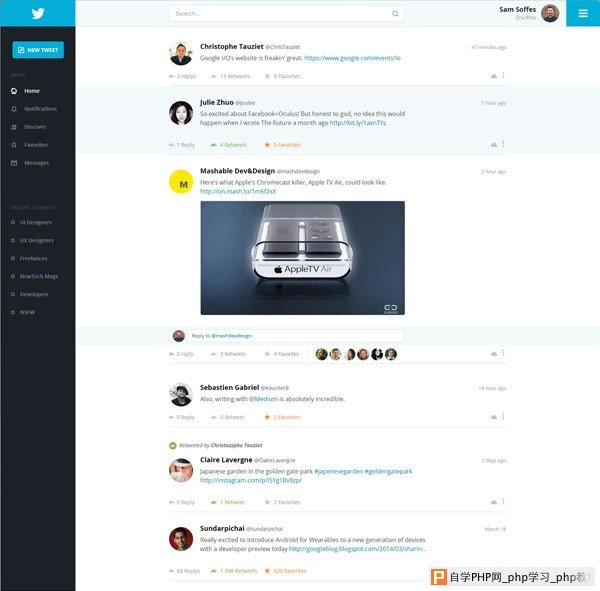Click the New Tweet button
Viewport: 600px width, 591px height.
click(38, 50)
